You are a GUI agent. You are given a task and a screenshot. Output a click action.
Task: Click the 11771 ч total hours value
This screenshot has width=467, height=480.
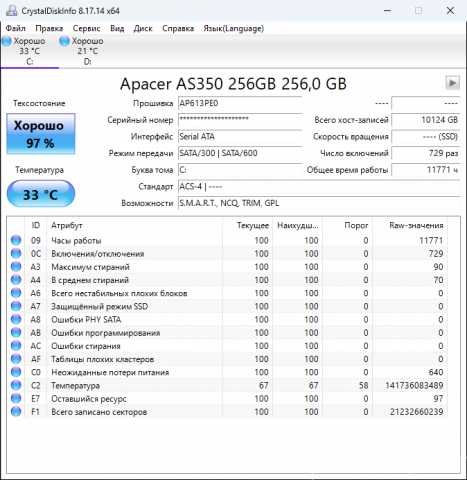pos(425,170)
